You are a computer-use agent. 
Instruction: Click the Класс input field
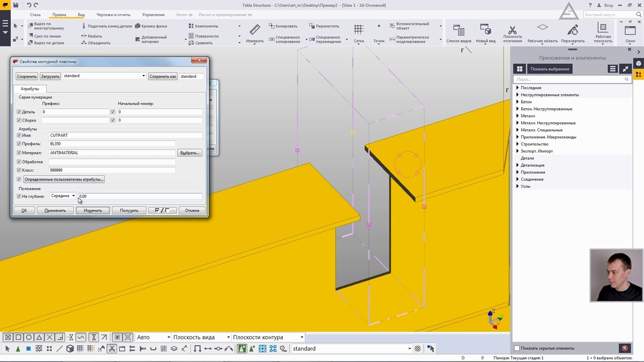(112, 170)
